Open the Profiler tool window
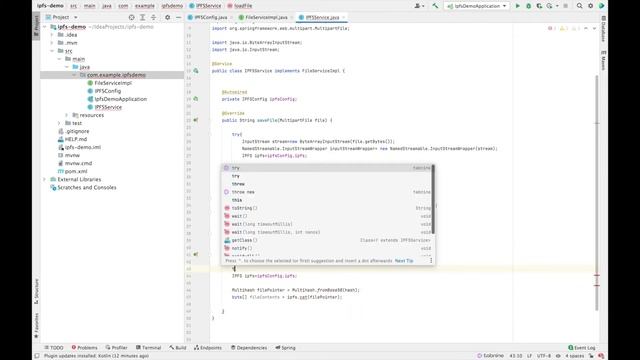This screenshot has height=360, width=640. [116, 348]
